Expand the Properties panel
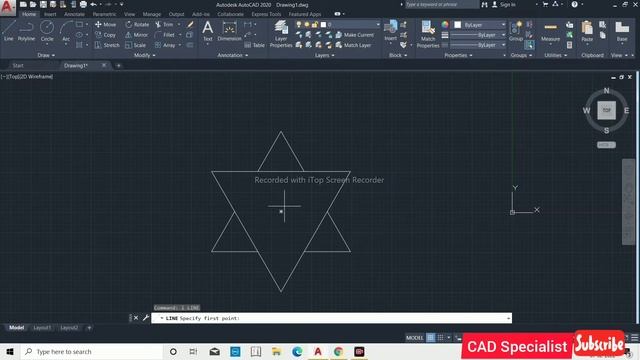Screen dimensions: 640x360 458,55
